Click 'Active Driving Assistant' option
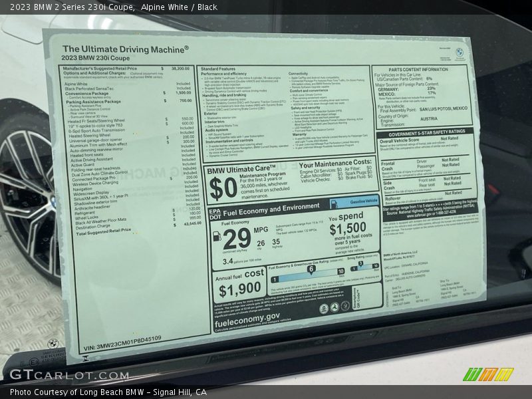Screen dimensions: 532x399 [92, 160]
